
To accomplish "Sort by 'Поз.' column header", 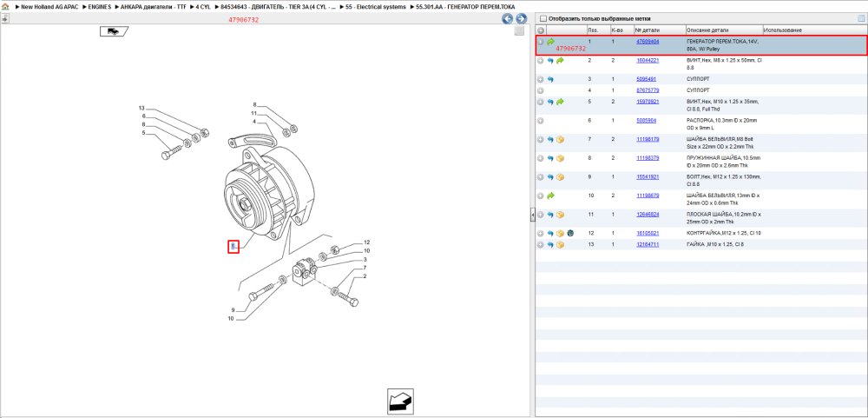I will [592, 30].
